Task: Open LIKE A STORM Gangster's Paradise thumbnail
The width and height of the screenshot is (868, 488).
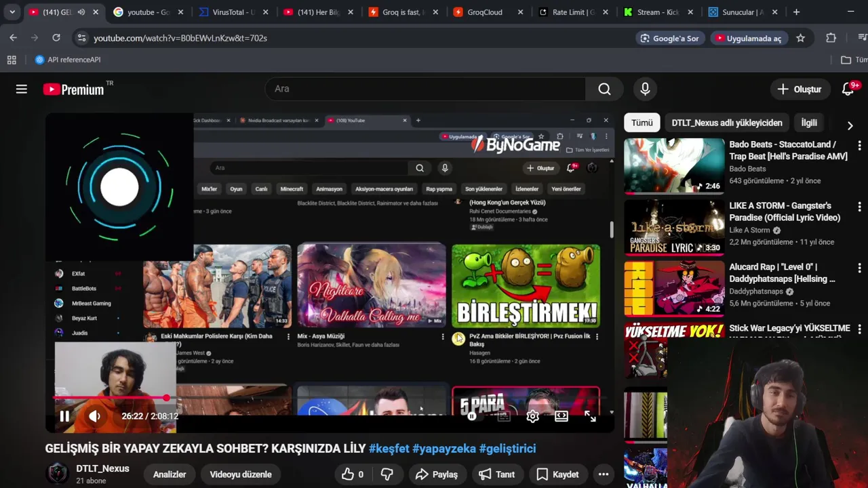Action: (674, 227)
